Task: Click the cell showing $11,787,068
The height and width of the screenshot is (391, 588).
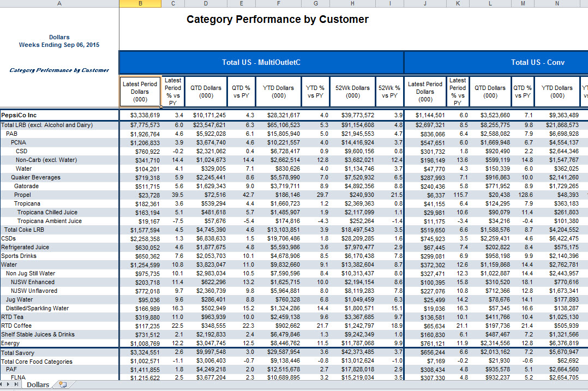Action: pos(352,344)
